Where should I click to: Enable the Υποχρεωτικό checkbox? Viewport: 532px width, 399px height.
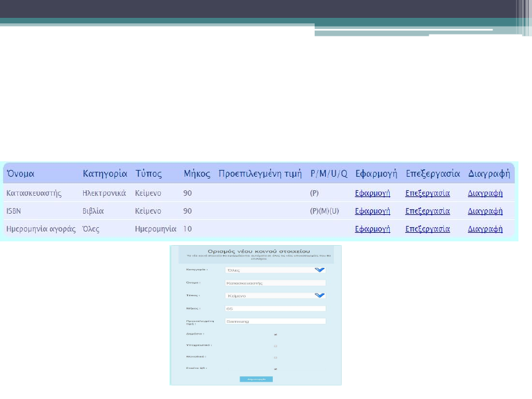275,346
